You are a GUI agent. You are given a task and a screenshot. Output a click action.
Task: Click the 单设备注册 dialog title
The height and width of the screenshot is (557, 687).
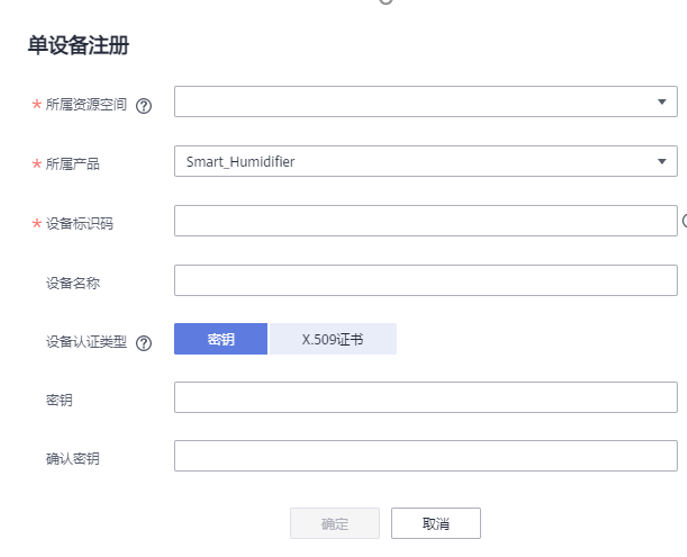78,46
